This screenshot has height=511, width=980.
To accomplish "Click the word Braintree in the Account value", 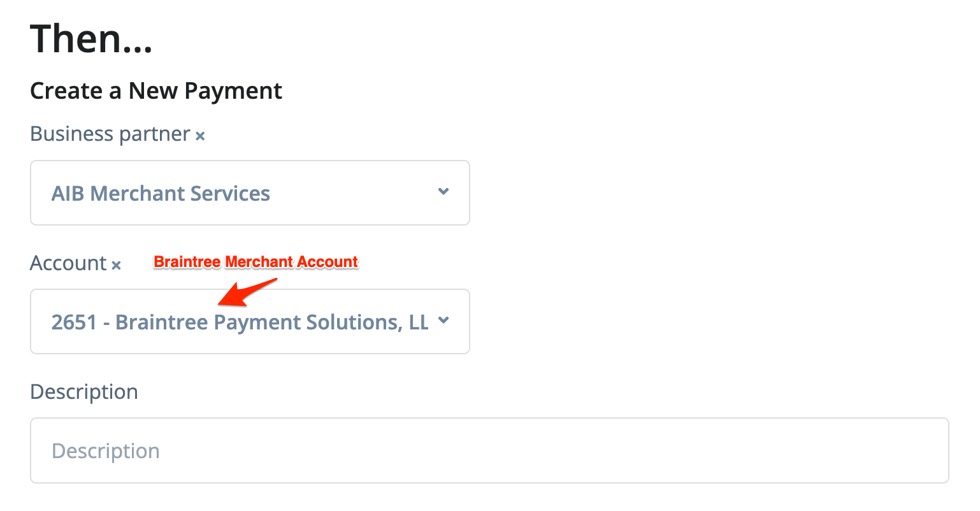I will (162, 322).
